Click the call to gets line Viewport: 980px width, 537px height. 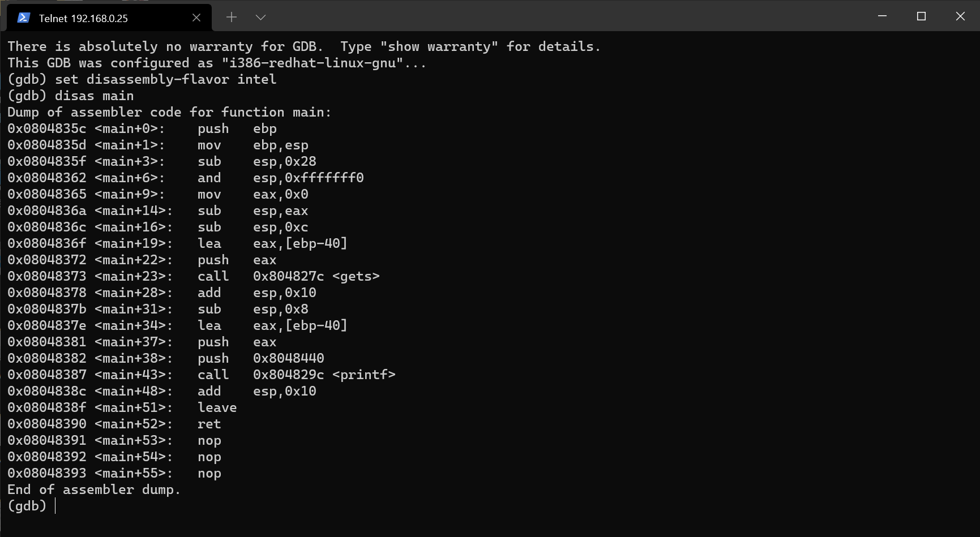[x=194, y=276]
